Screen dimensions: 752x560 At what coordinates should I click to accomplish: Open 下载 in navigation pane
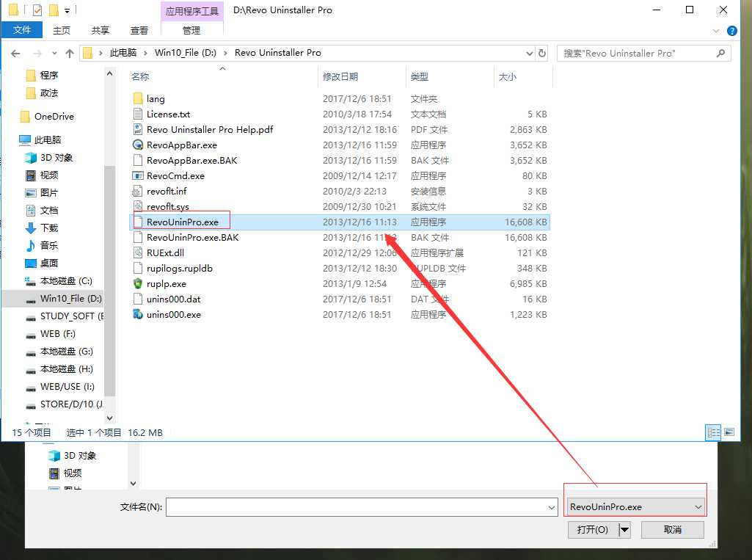coord(48,228)
